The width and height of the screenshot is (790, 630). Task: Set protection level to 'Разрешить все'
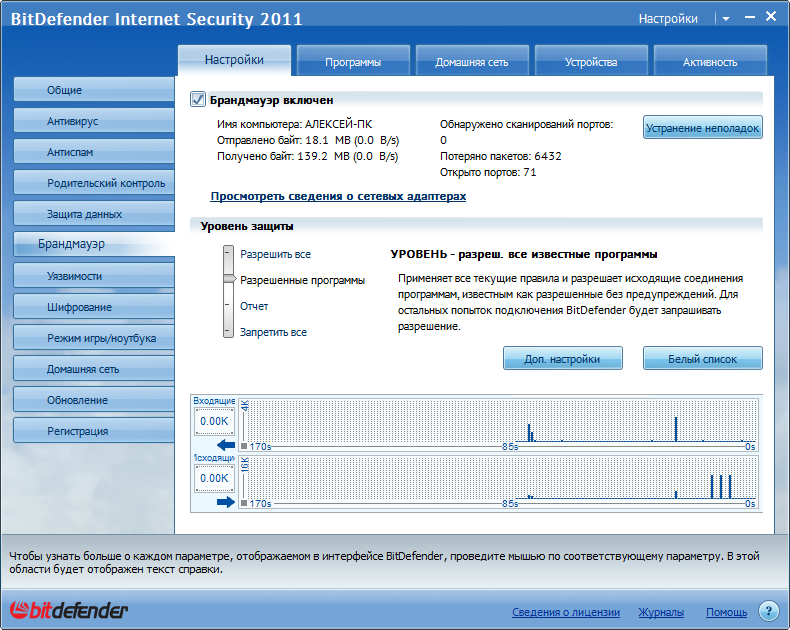point(275,254)
